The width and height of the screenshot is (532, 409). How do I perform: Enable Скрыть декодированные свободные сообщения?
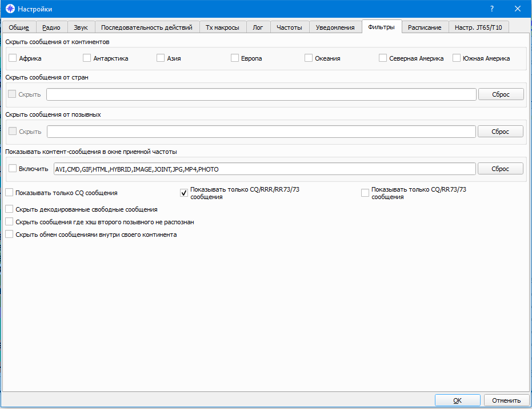pos(10,209)
